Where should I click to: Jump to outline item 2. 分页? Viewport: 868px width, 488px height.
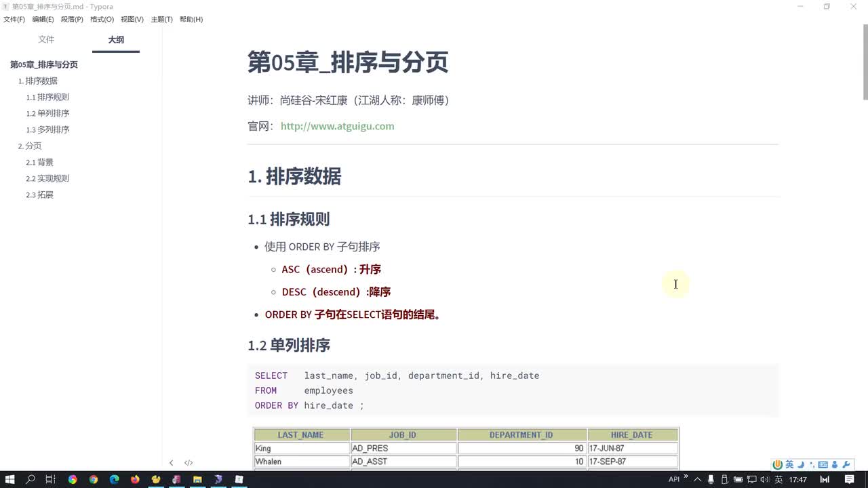(x=30, y=146)
